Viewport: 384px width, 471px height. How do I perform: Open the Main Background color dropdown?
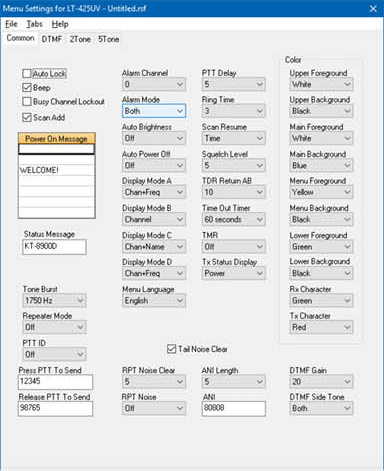[321, 165]
